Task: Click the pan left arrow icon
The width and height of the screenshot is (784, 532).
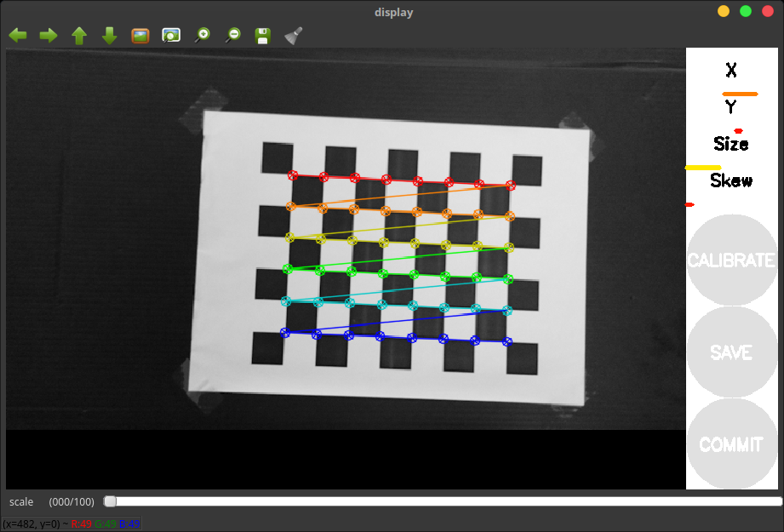Action: pyautogui.click(x=18, y=36)
